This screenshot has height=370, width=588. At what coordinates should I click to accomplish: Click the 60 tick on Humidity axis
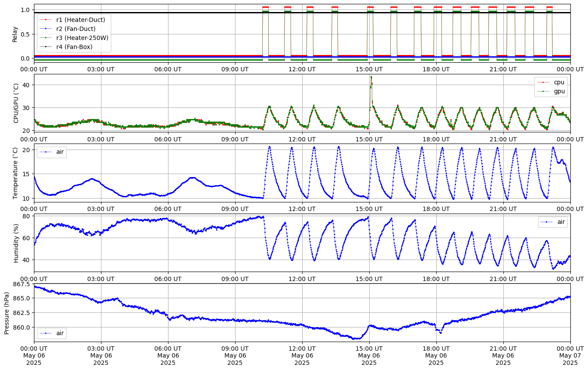(27, 238)
